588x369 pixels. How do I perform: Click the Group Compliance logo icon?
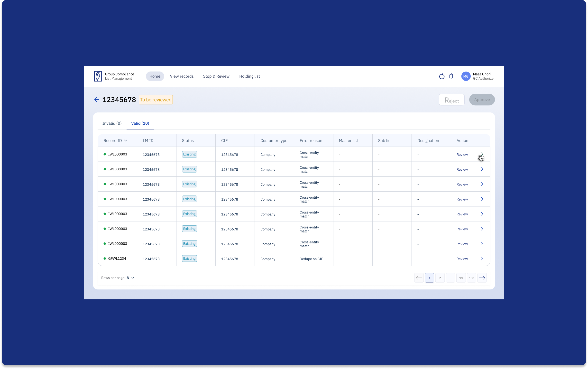[98, 76]
